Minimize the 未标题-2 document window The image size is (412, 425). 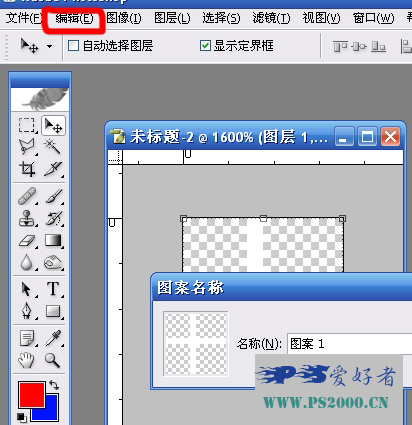(x=344, y=136)
